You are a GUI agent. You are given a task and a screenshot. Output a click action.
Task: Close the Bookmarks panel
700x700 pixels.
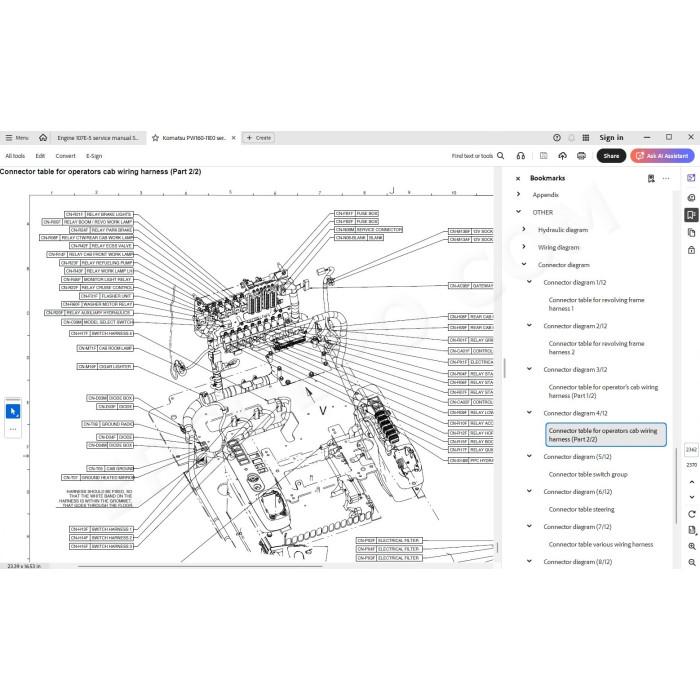[518, 179]
